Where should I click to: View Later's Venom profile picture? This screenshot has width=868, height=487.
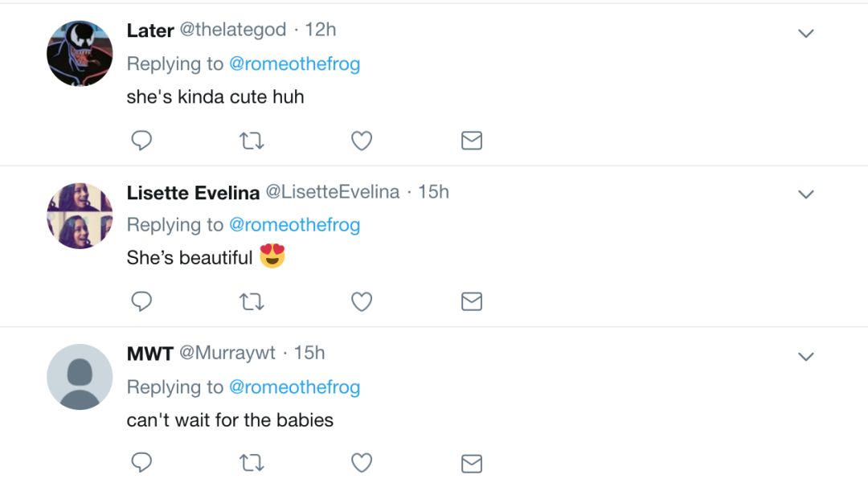[80, 54]
